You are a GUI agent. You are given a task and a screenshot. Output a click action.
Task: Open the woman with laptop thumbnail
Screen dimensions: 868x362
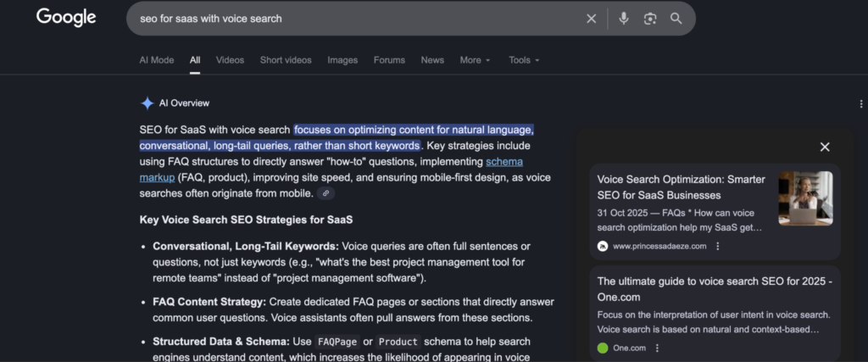tap(805, 198)
